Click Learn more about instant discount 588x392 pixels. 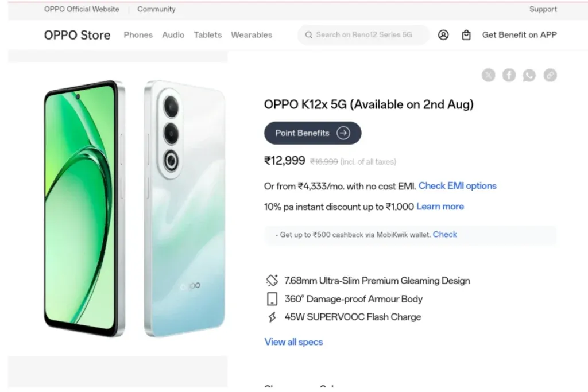tap(440, 207)
